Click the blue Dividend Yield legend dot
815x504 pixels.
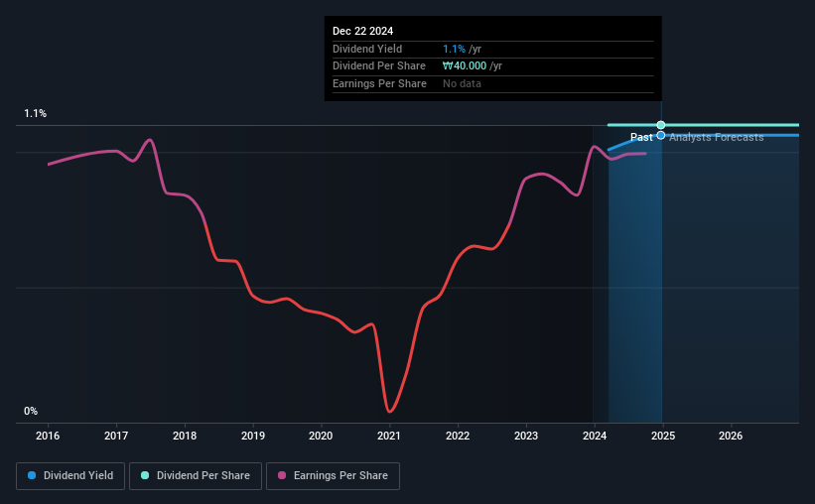tap(32, 475)
